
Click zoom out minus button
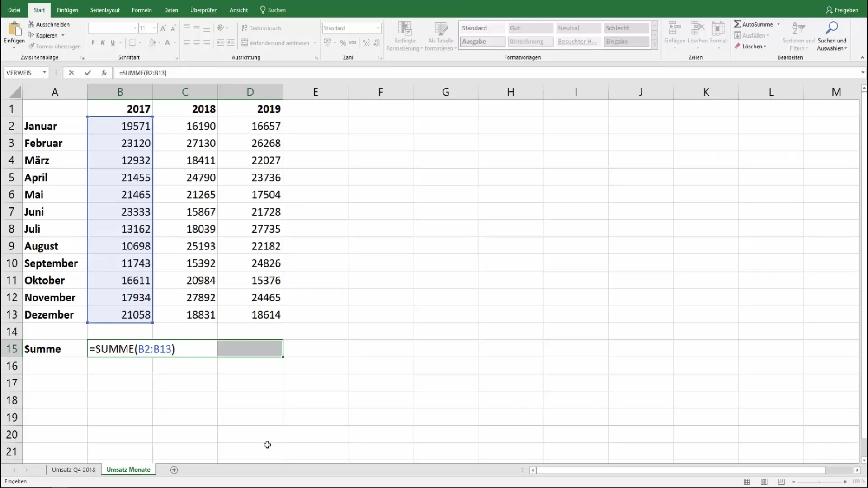click(x=793, y=482)
